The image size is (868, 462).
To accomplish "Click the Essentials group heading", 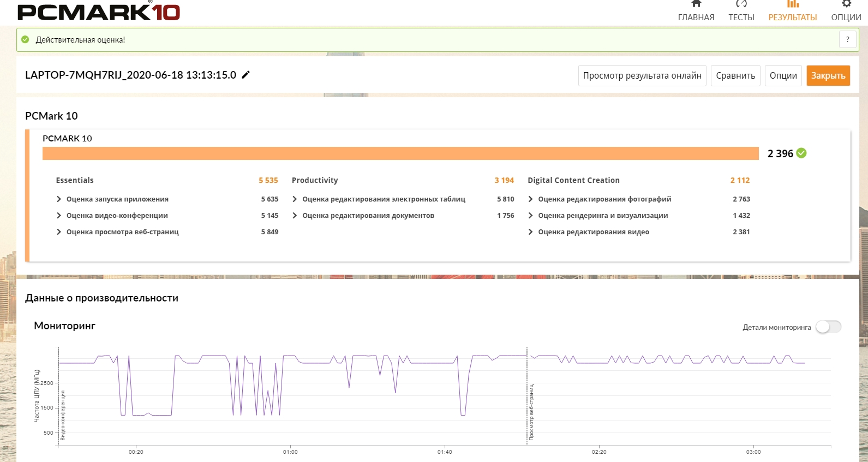I will click(x=75, y=180).
